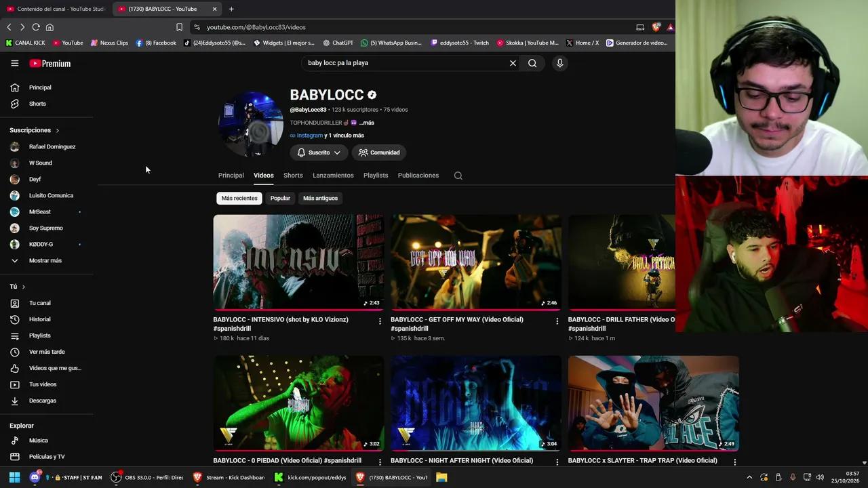Open Discord from the taskbar
The height and width of the screenshot is (488, 868).
(35, 477)
